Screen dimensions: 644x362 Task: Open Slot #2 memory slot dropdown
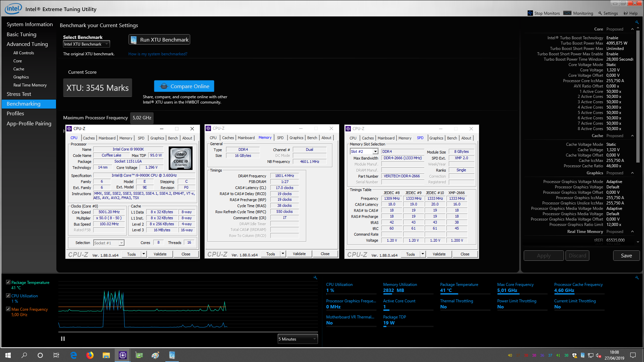364,152
